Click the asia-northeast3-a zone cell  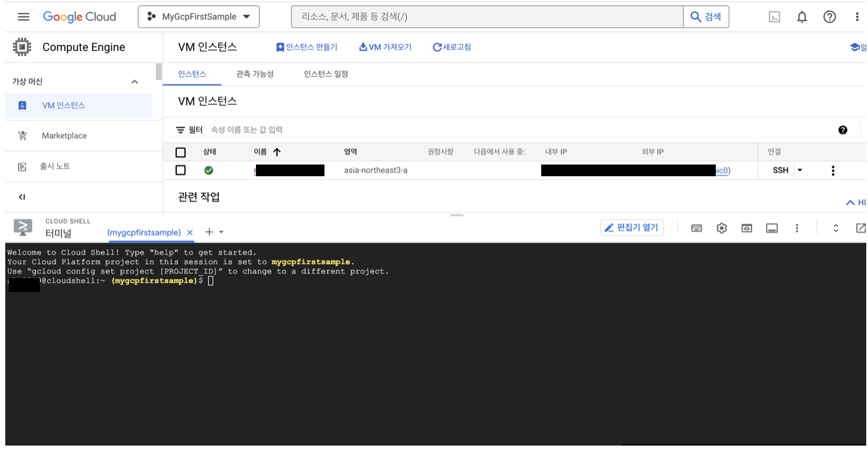click(x=375, y=170)
